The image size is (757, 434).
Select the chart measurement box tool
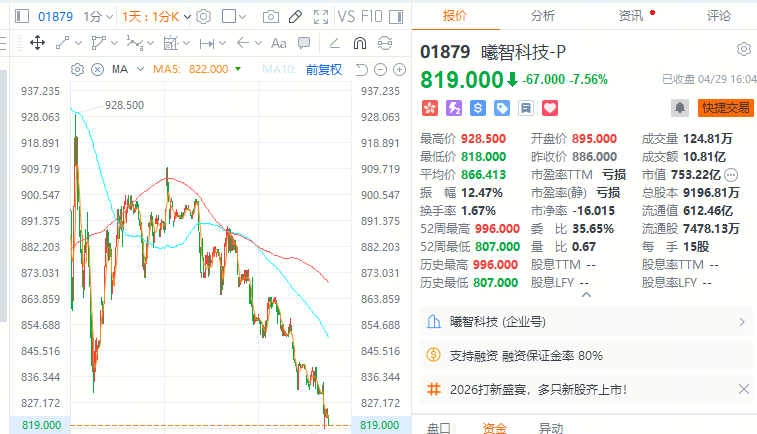(x=171, y=43)
